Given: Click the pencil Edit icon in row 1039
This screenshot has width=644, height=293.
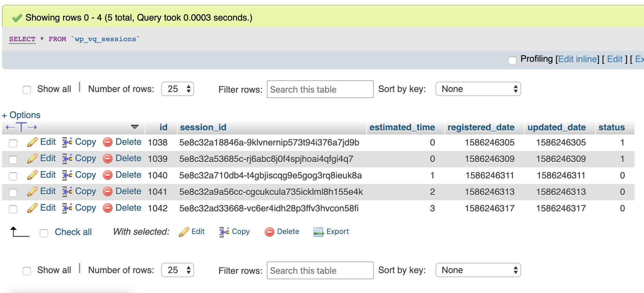Looking at the screenshot, I should 33,159.
